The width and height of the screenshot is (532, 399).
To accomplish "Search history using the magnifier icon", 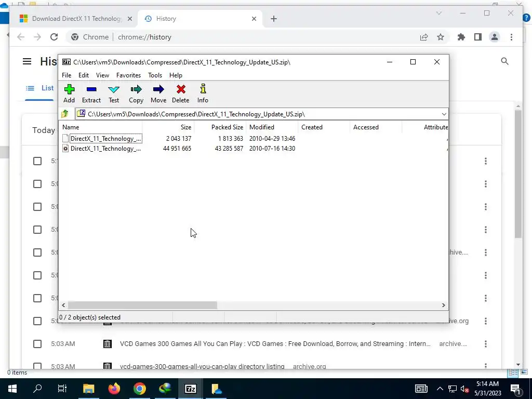I will 504,61.
